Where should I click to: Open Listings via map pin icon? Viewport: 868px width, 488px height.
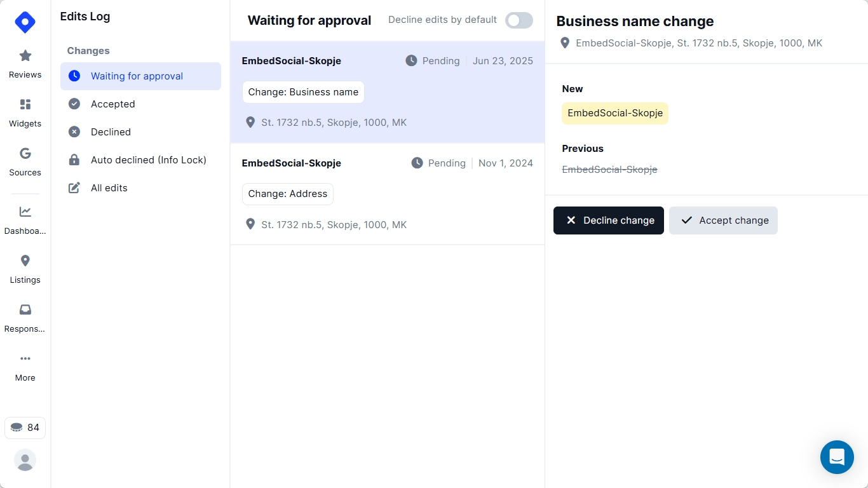pos(25,261)
